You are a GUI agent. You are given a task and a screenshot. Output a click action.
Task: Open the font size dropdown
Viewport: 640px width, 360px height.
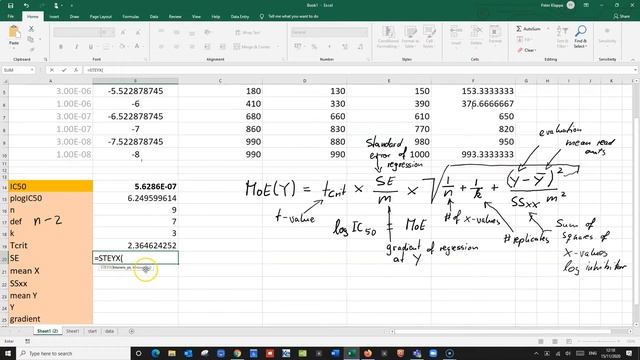point(113,32)
